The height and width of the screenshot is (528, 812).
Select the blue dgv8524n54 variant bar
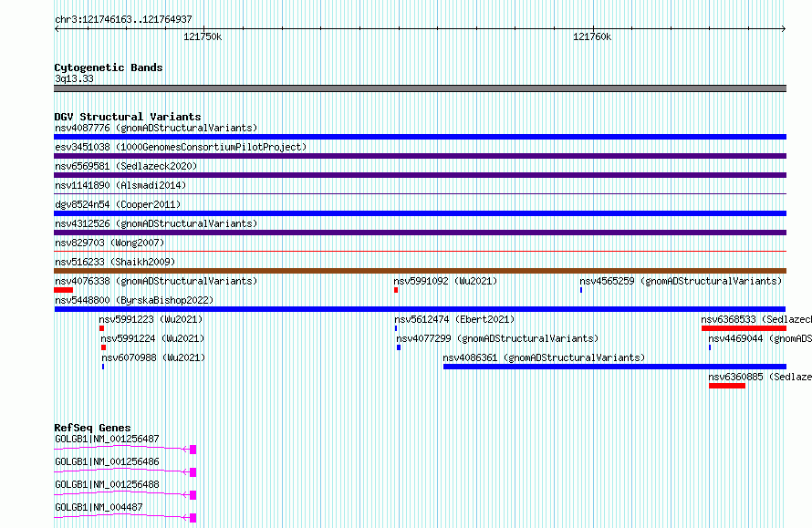(x=420, y=213)
